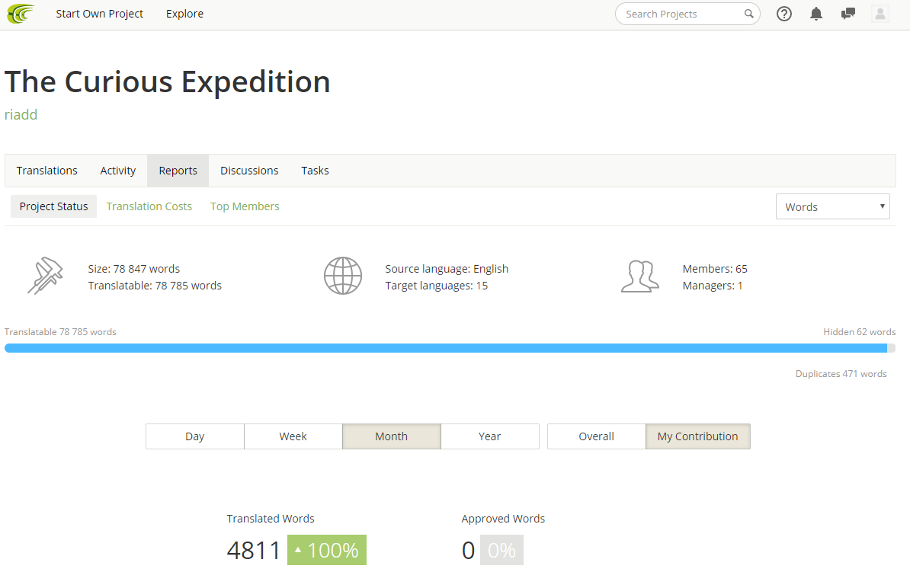
Task: Click the Members: 65 text
Action: point(715,269)
